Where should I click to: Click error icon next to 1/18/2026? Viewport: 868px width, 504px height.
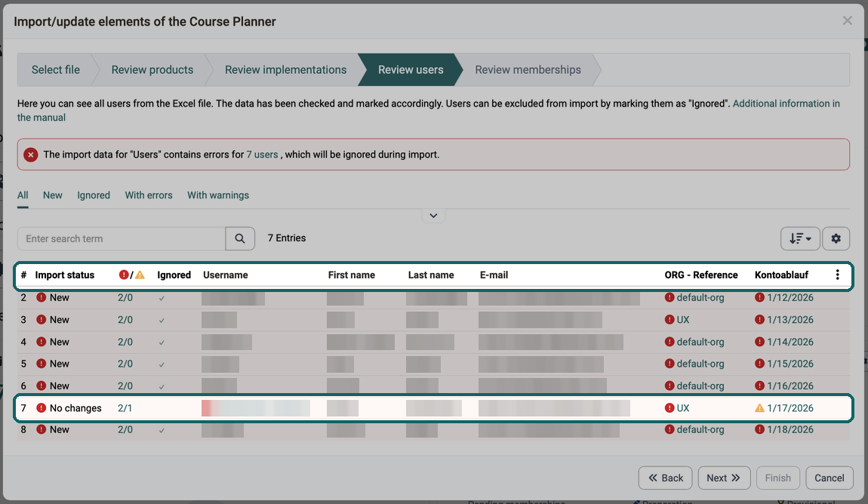(x=759, y=429)
